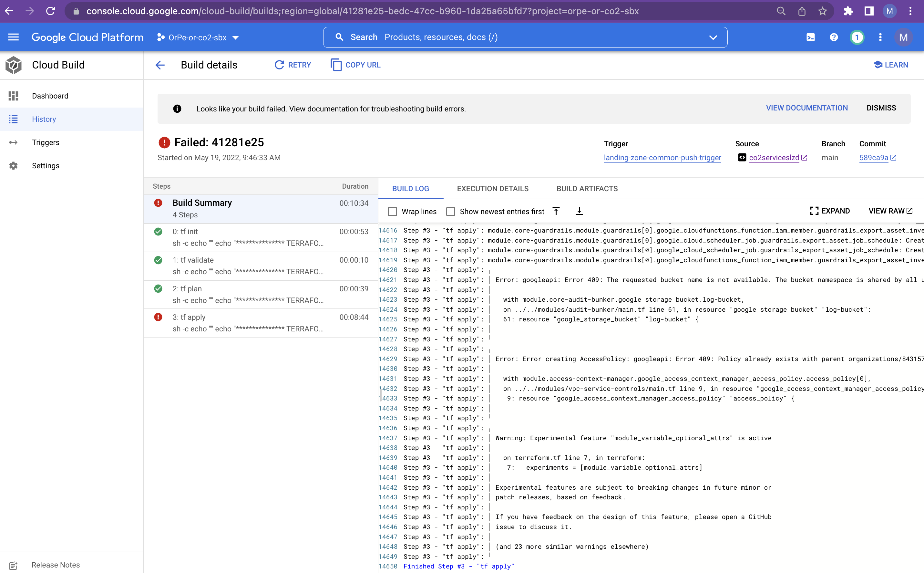Dismiss the build failure banner

pos(881,108)
